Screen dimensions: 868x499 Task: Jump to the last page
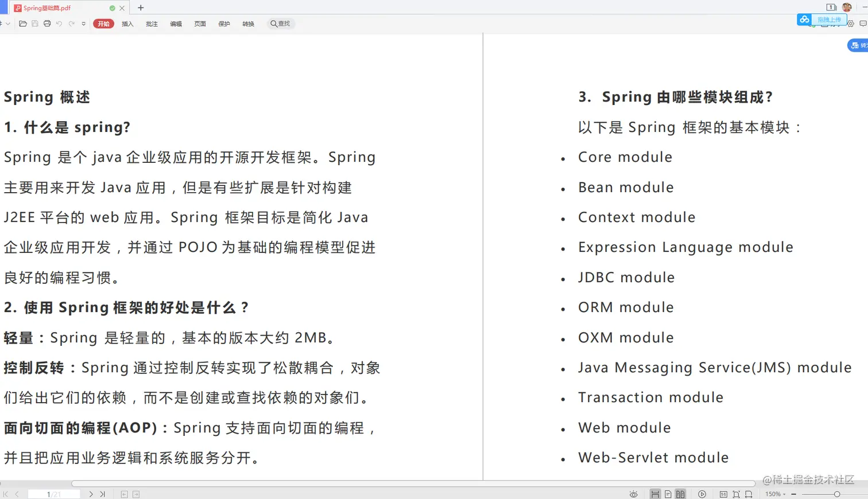click(103, 494)
